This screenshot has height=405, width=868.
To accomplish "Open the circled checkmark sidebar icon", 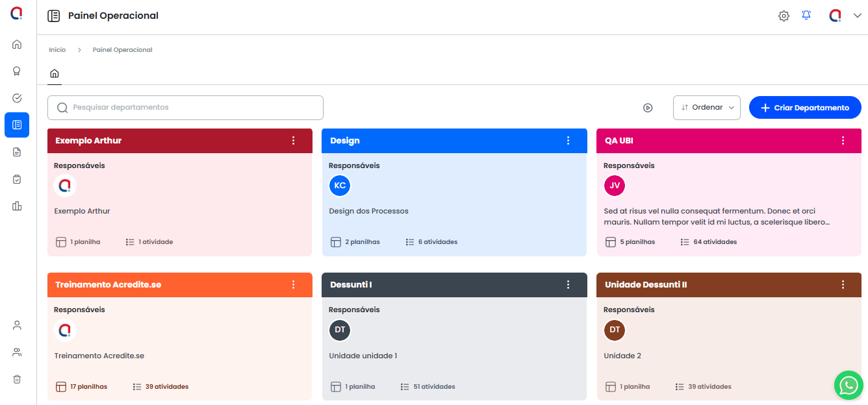I will click(x=17, y=98).
